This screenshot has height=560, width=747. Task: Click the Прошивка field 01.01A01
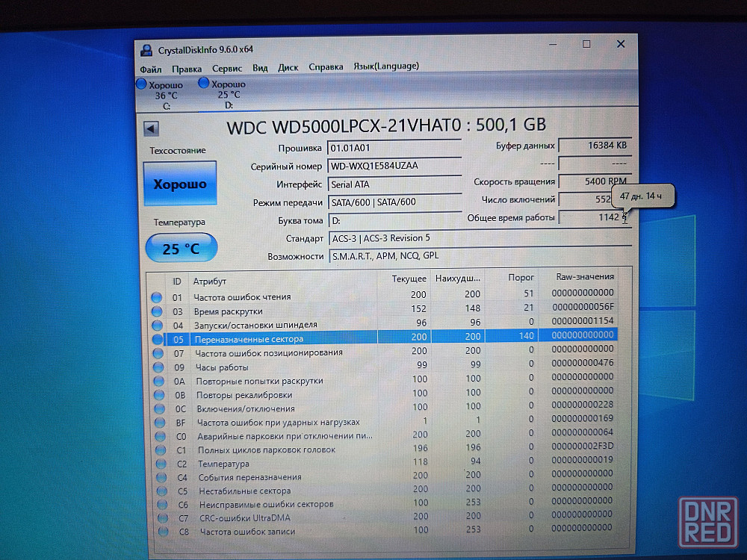click(394, 148)
